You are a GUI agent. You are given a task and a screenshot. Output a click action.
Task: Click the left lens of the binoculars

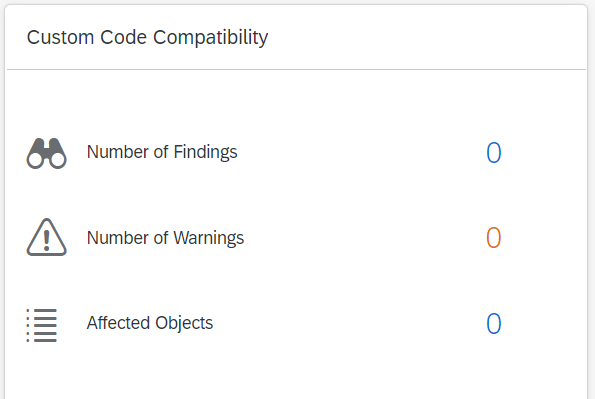[35, 161]
